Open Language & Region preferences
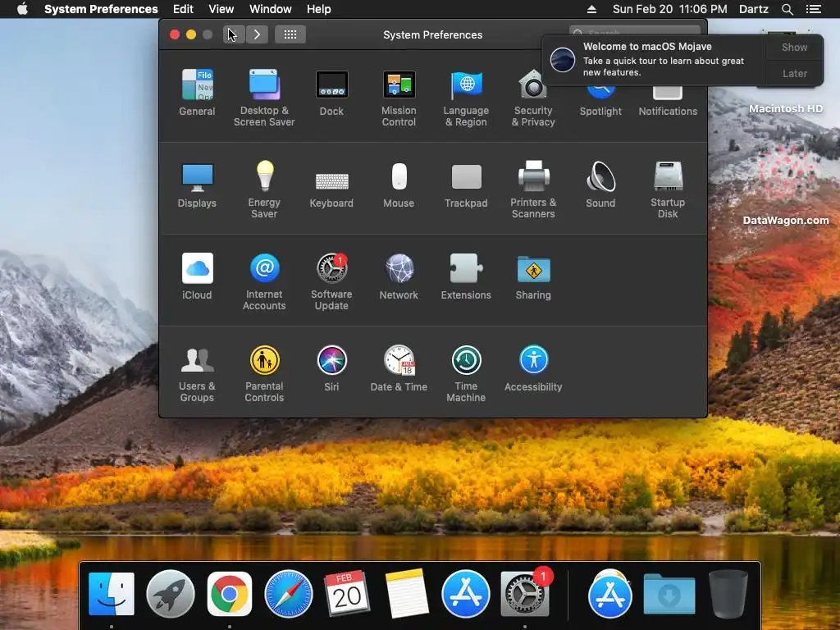This screenshot has width=840, height=630. click(x=466, y=97)
